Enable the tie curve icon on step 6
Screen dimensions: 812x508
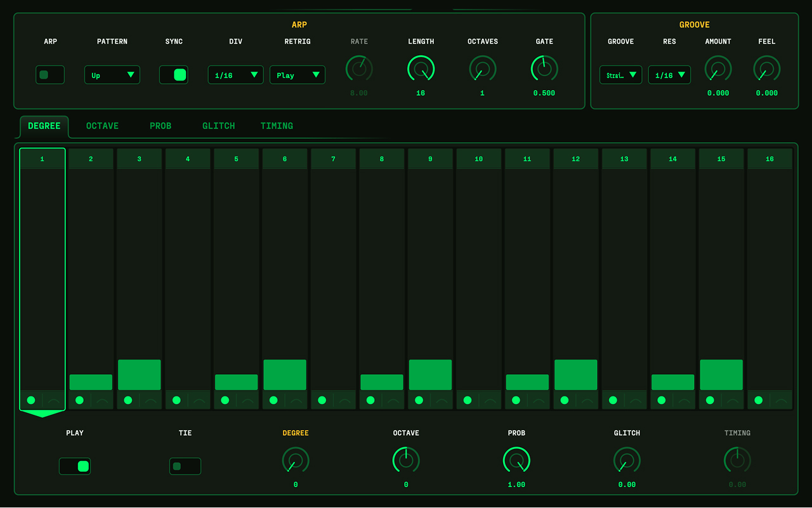point(296,400)
